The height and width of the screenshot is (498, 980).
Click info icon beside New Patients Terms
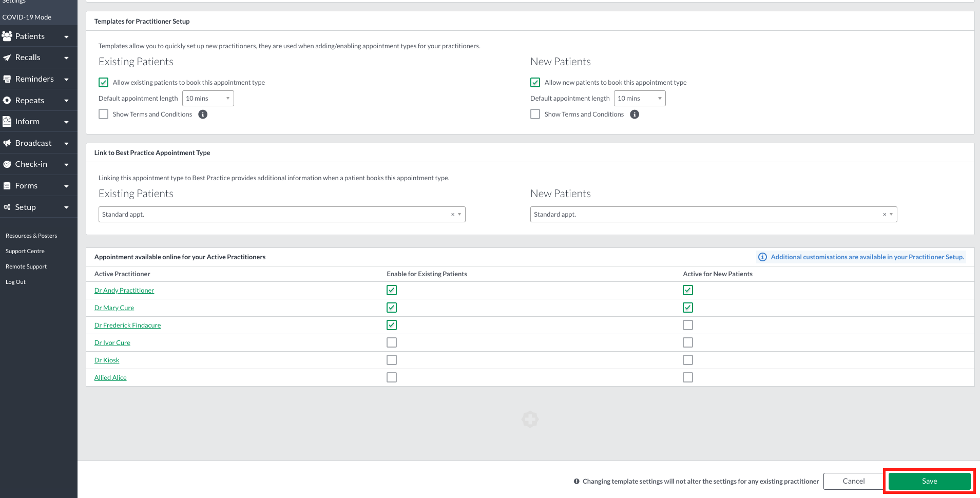(x=635, y=114)
